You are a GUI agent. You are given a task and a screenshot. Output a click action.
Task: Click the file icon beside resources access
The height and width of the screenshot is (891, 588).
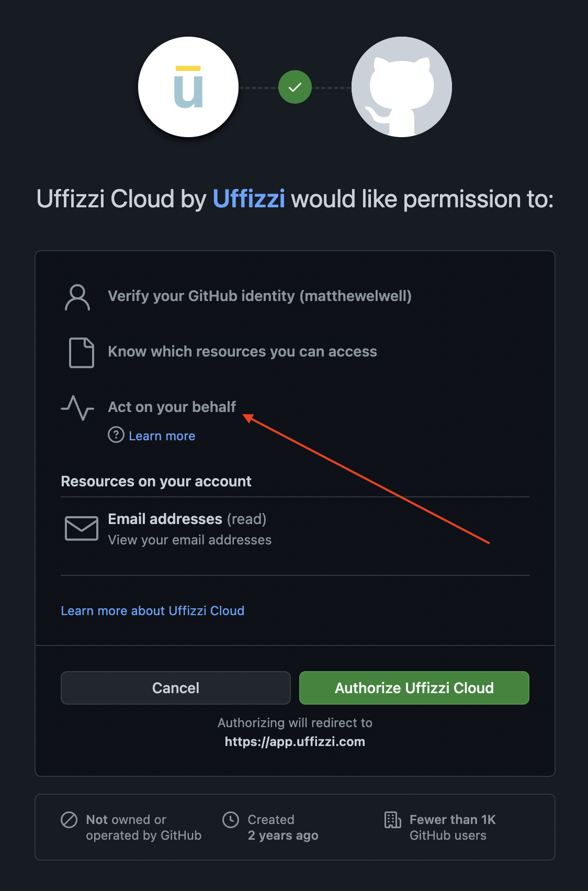pyautogui.click(x=82, y=352)
